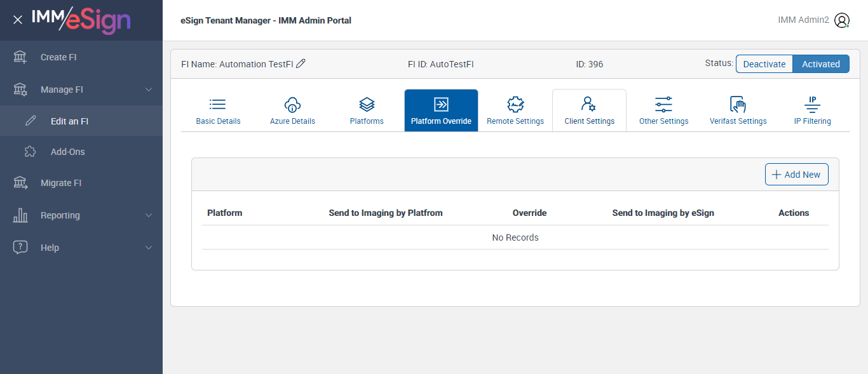Screen dimensions: 868x374
Task: Select the Activated status option
Action: (820, 64)
